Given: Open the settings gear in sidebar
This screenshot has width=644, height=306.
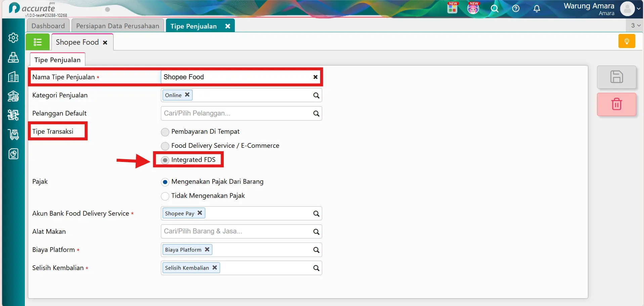Looking at the screenshot, I should coord(13,38).
